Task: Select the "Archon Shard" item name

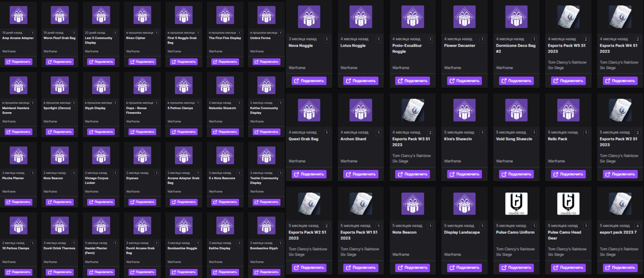Action: 353,139
